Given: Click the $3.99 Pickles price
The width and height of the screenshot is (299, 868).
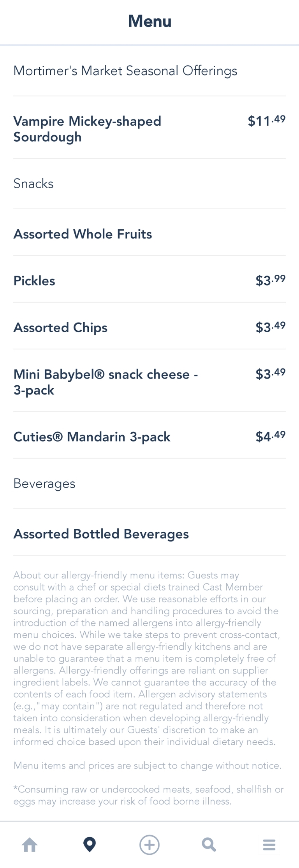Looking at the screenshot, I should (x=271, y=280).
